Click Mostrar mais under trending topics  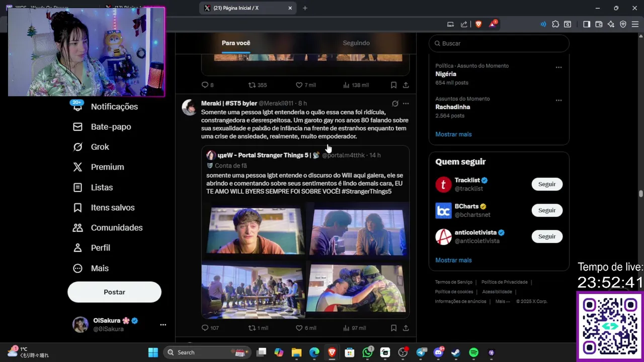[453, 134]
